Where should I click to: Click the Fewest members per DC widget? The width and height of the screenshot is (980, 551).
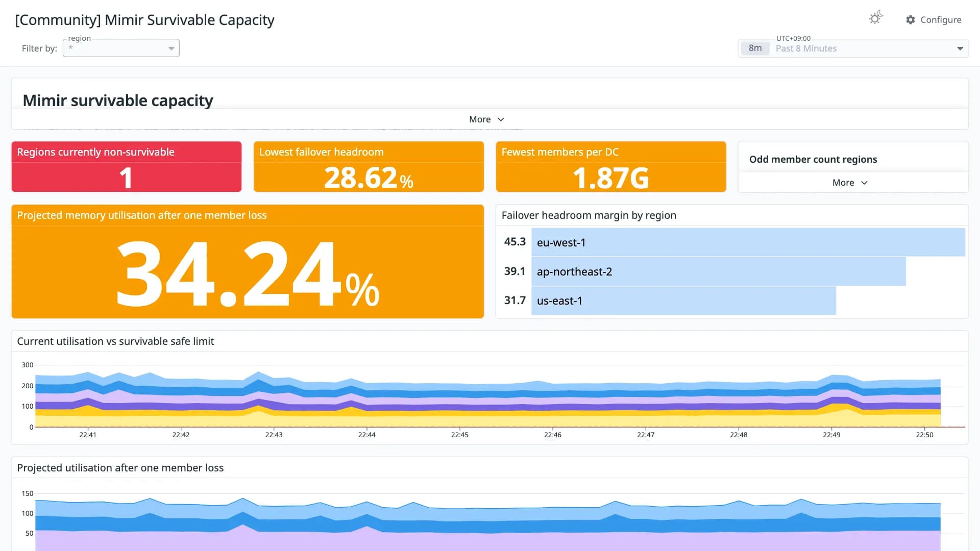point(611,167)
